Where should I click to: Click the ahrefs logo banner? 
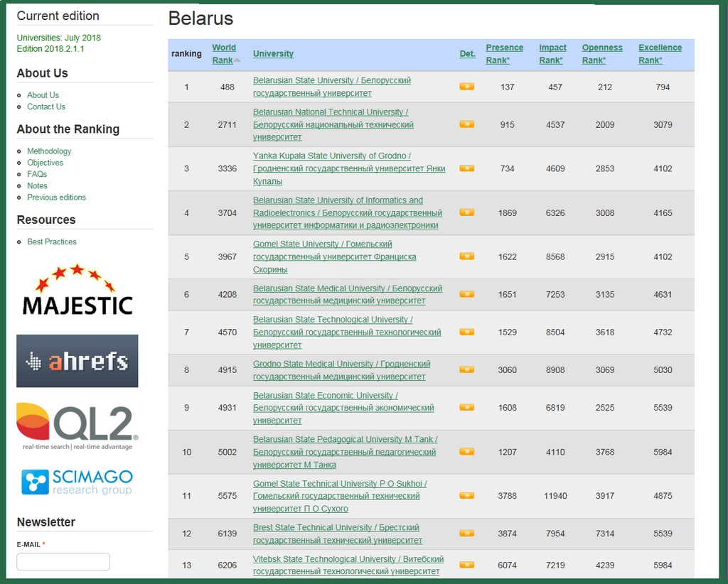point(77,361)
